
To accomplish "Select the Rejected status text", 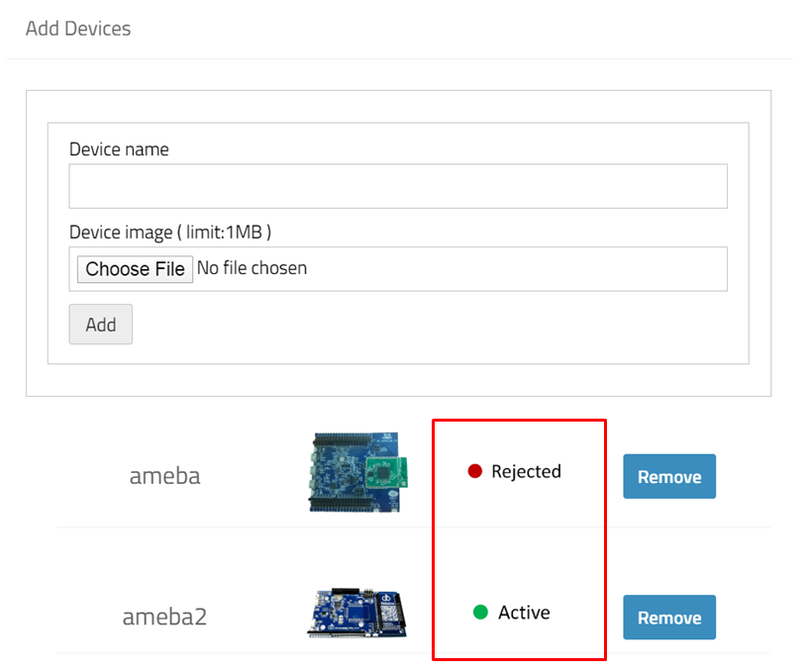I will 526,471.
